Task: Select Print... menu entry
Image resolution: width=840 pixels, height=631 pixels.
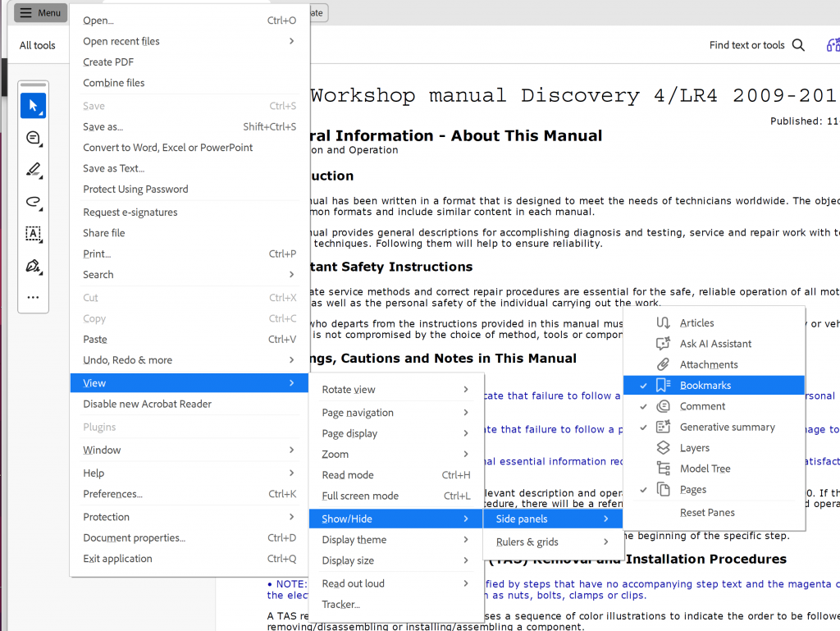Action: tap(189, 254)
